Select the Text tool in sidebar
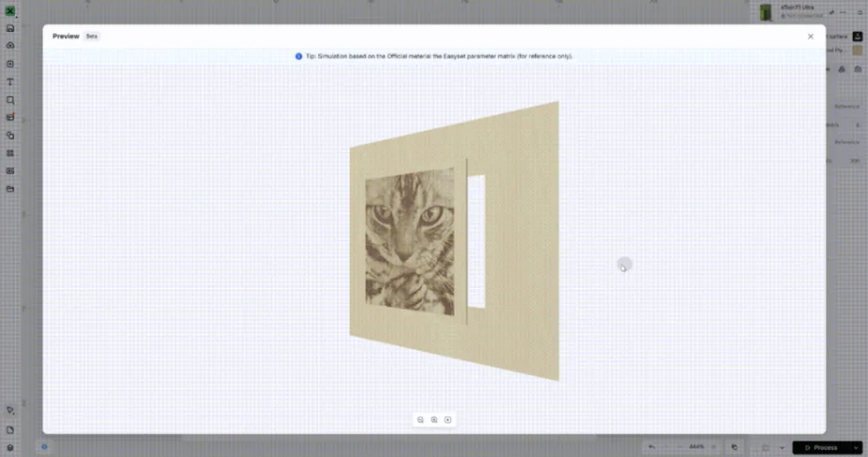The height and width of the screenshot is (457, 868). click(10, 82)
